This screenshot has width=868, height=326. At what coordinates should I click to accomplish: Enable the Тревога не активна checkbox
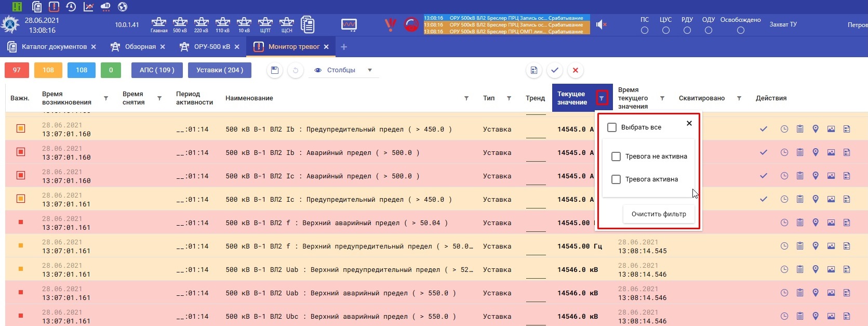pos(616,157)
